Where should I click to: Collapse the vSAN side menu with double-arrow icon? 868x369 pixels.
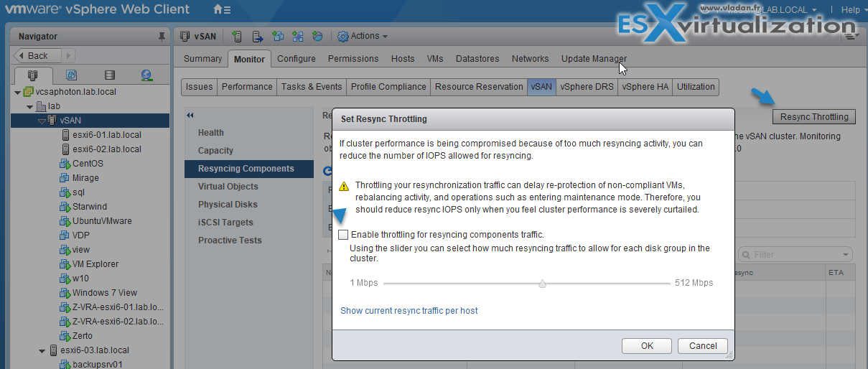(190, 115)
